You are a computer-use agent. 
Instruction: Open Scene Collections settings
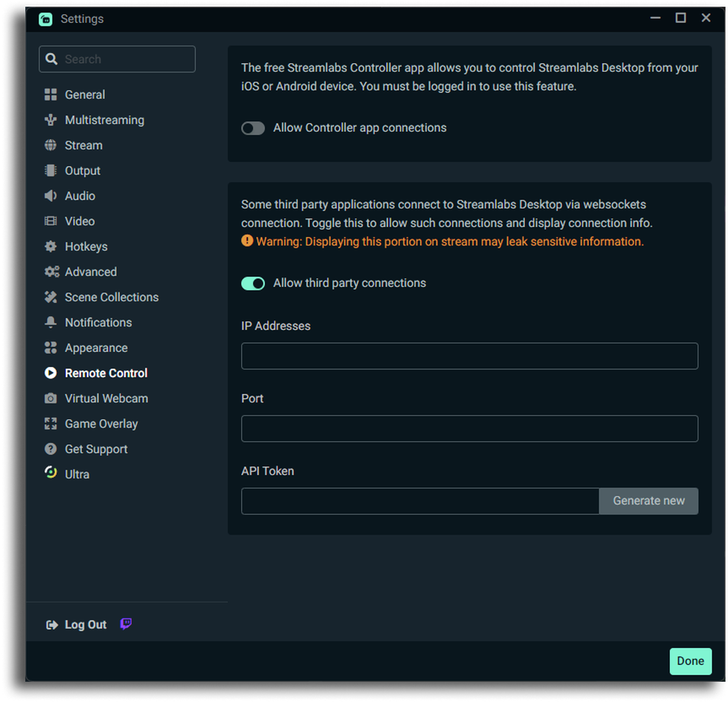coord(112,297)
